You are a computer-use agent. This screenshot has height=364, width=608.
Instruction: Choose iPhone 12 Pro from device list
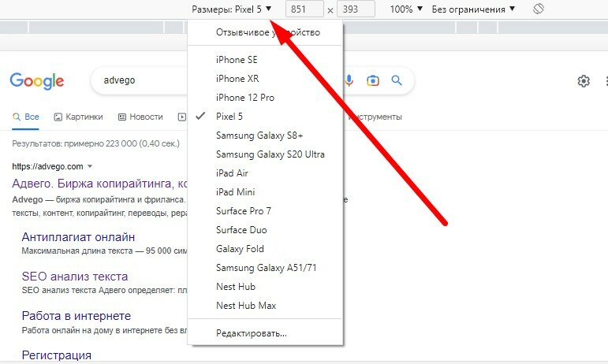point(244,98)
